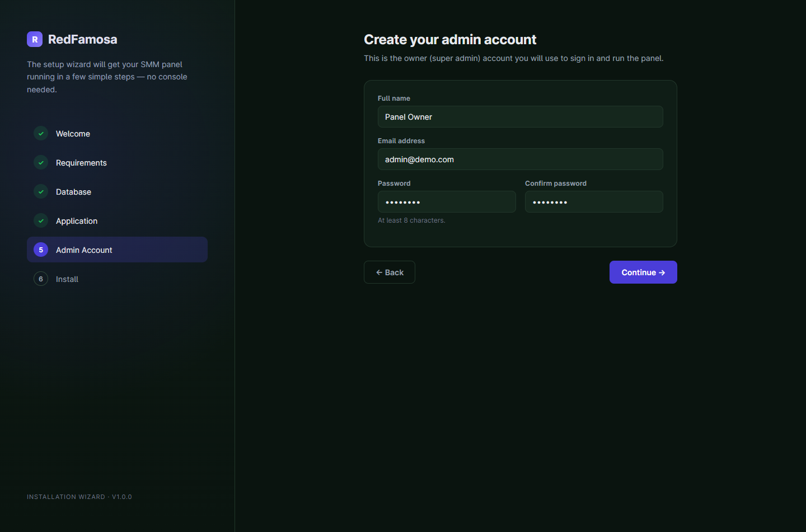Focus the Full name field

point(521,116)
